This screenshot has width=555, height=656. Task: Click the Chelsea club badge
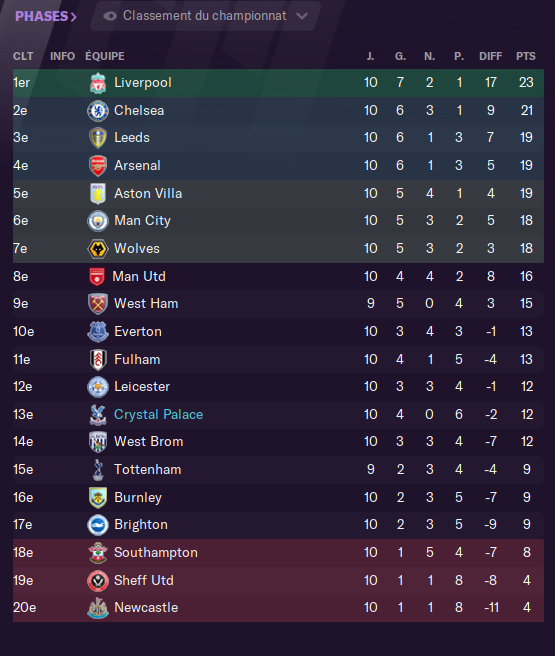tap(98, 111)
